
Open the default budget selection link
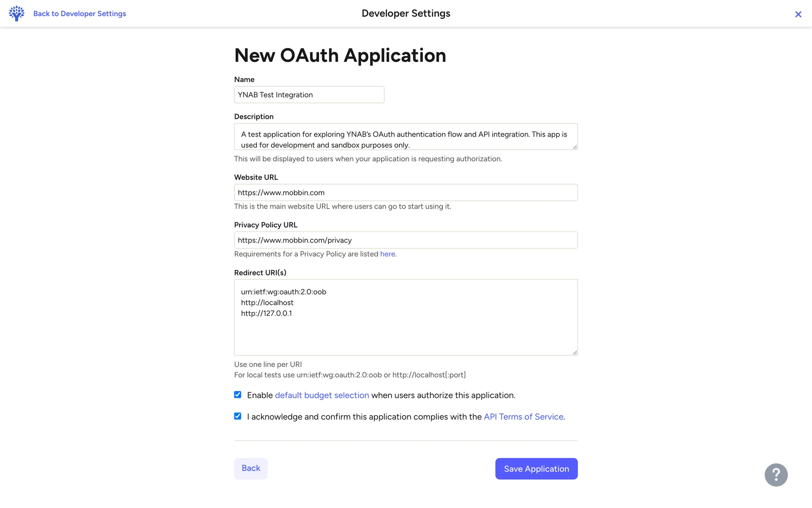coord(322,395)
